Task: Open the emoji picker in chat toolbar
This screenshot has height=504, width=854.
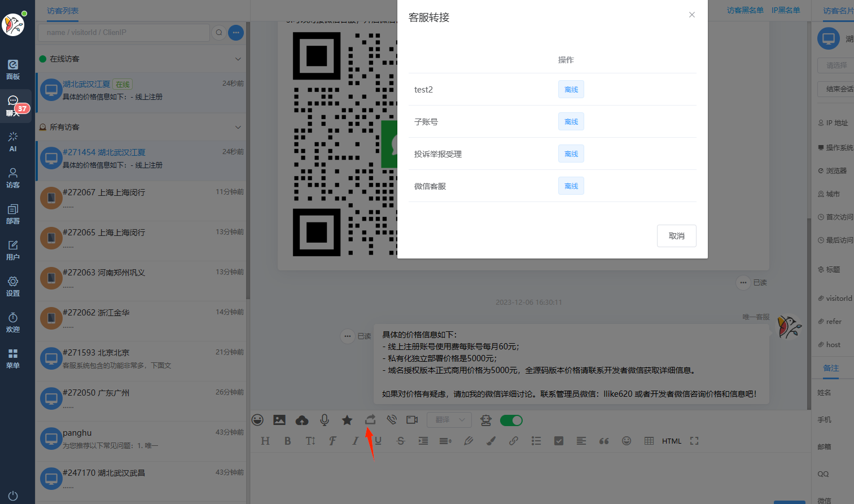Action: 257,420
